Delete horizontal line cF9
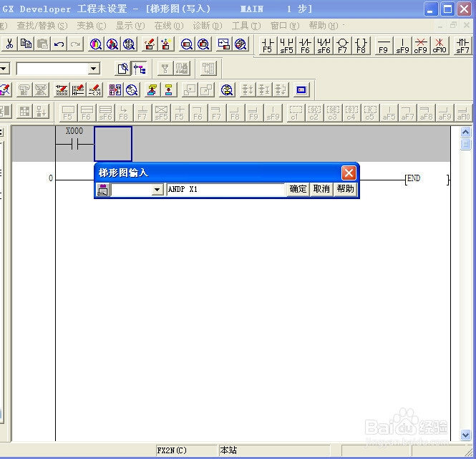 pos(421,46)
